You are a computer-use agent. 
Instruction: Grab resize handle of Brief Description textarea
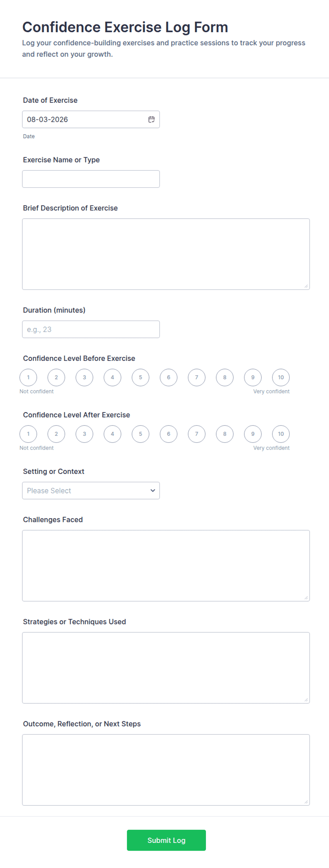[x=306, y=286]
